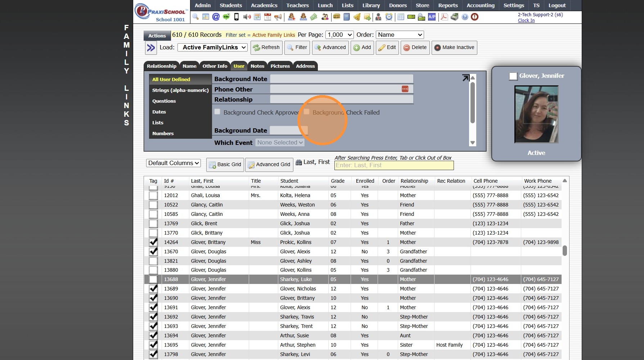Click the blue help question mark icon
Screen dimensions: 644x360
tap(465, 17)
